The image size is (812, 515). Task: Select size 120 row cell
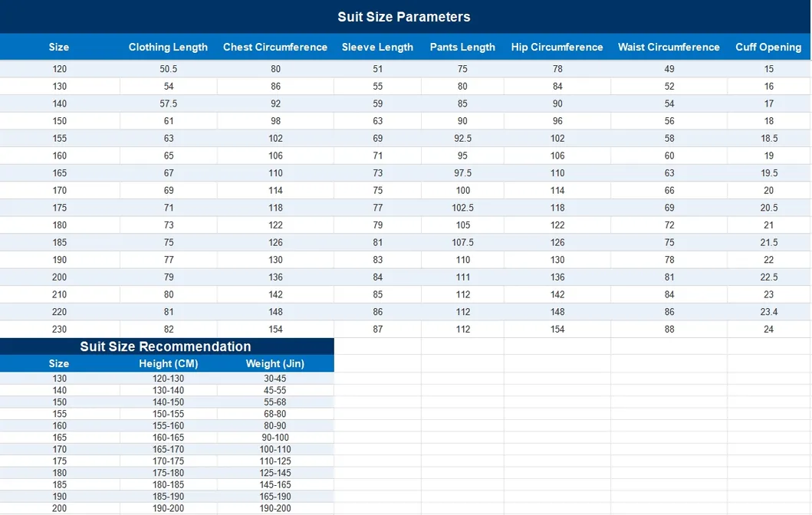tap(60, 69)
